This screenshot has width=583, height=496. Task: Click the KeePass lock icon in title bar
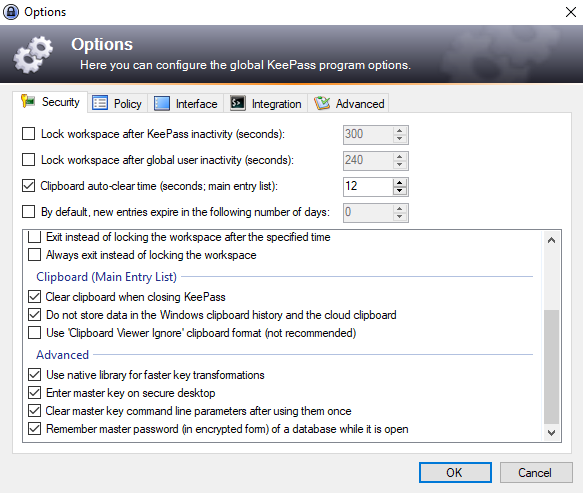click(x=11, y=12)
